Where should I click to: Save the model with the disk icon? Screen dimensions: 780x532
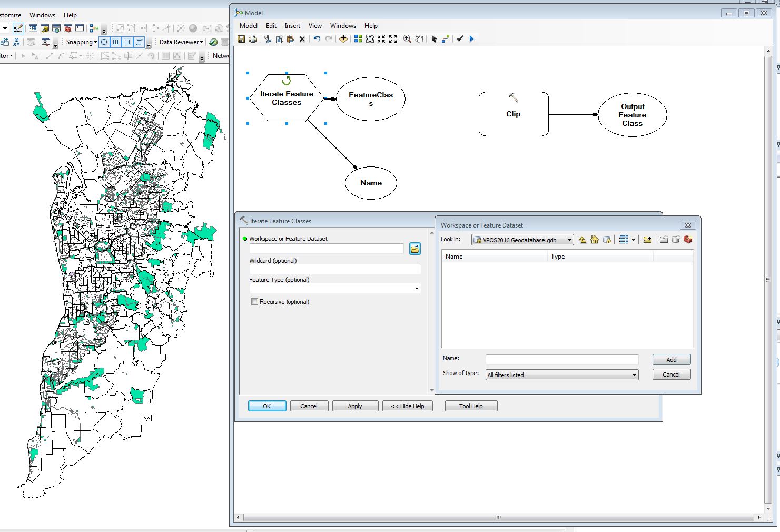(x=242, y=38)
